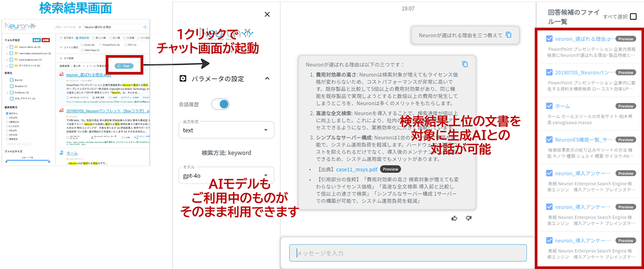
Task: Preview neuron_選ばれる理由.p… file
Action: click(x=626, y=39)
